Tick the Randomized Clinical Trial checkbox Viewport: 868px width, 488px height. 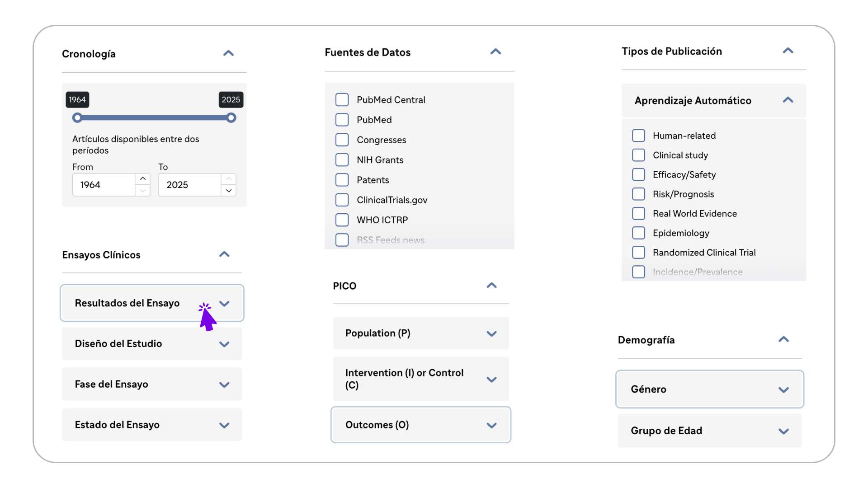point(638,252)
